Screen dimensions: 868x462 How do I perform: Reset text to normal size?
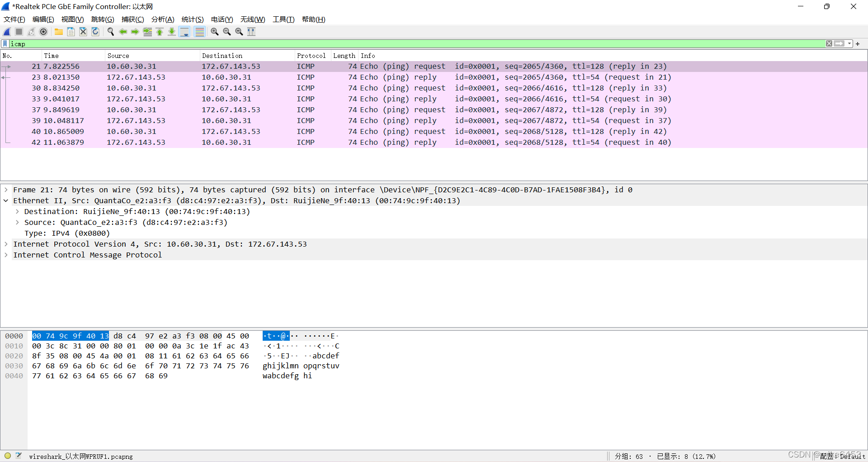tap(239, 32)
